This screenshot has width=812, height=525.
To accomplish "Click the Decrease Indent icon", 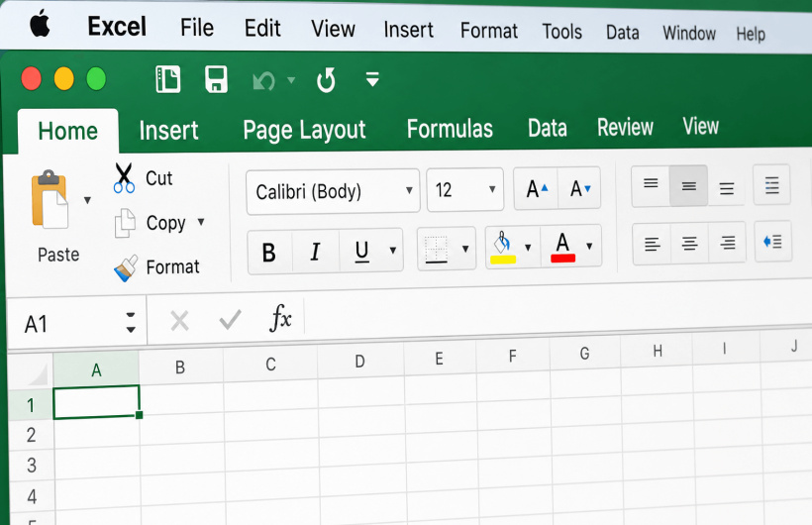I will 772,241.
